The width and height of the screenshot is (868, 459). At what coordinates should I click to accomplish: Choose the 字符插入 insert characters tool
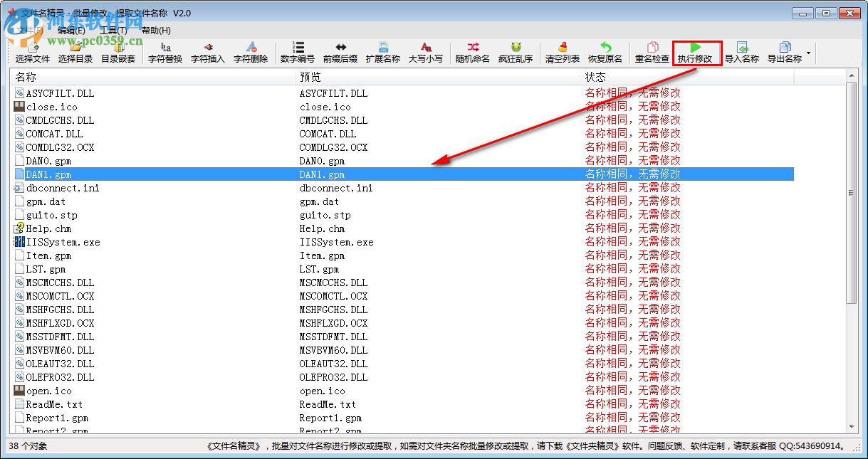click(208, 53)
